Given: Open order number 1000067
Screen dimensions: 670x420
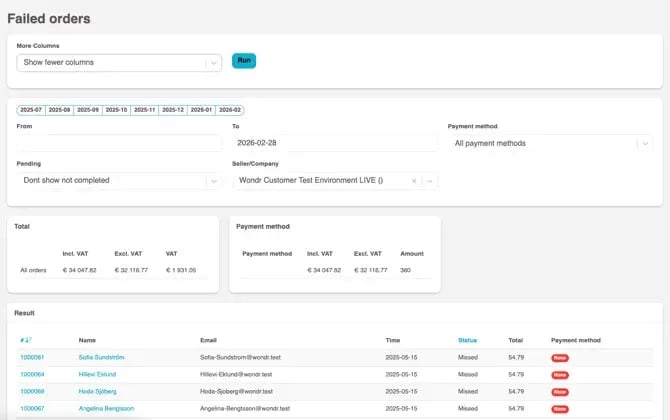Looking at the screenshot, I should [32, 408].
